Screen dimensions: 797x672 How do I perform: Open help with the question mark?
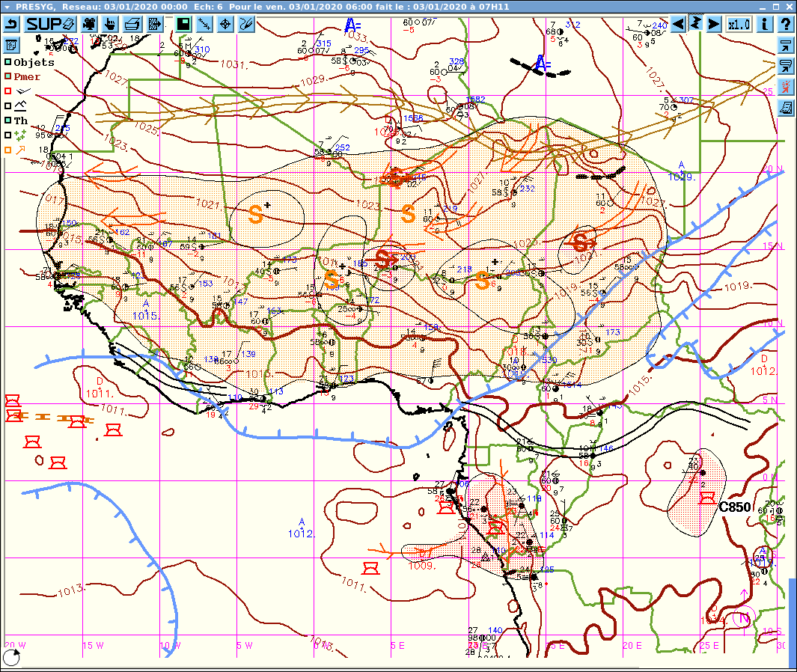(x=785, y=24)
